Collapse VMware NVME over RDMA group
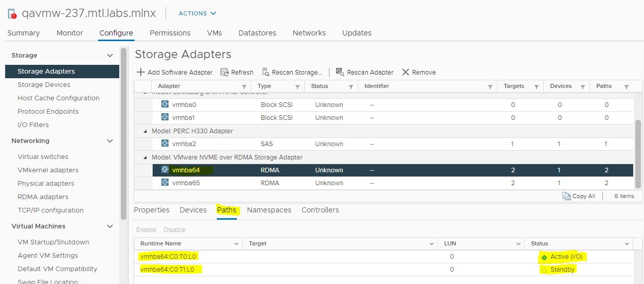 [146, 157]
